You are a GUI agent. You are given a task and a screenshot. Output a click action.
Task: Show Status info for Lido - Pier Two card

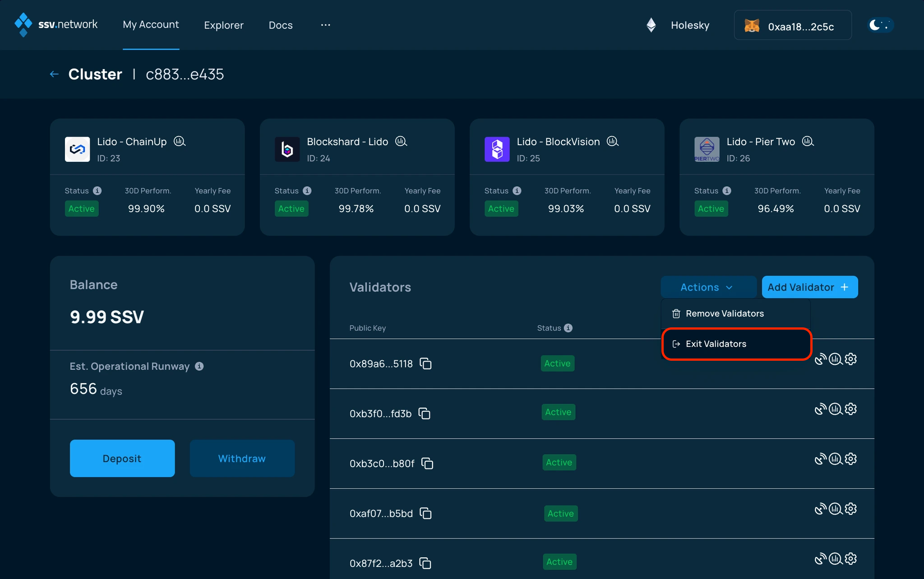pyautogui.click(x=727, y=191)
